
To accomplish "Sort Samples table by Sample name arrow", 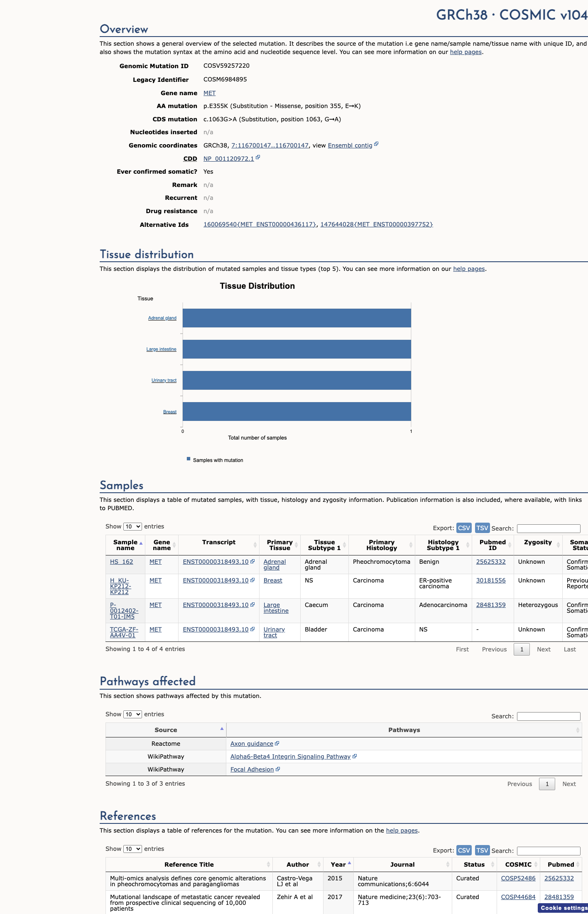I will pyautogui.click(x=141, y=543).
